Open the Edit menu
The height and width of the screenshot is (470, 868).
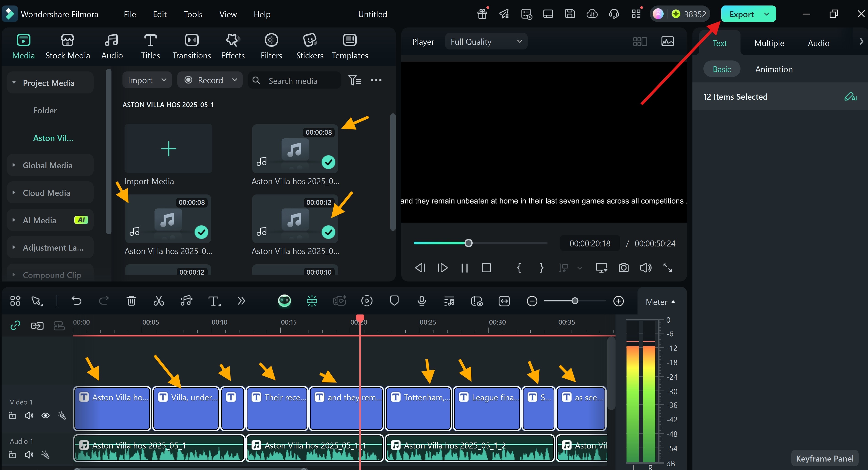click(x=160, y=14)
